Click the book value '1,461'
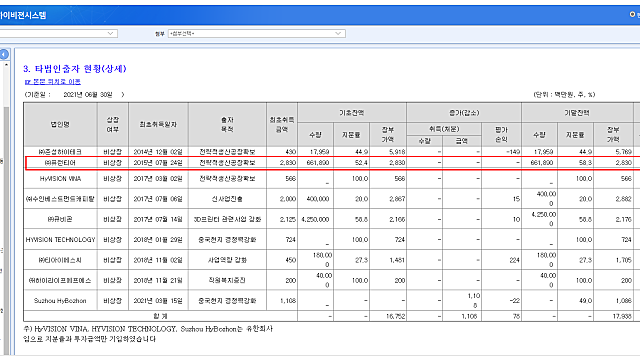The height and width of the screenshot is (360, 640). pyautogui.click(x=397, y=260)
